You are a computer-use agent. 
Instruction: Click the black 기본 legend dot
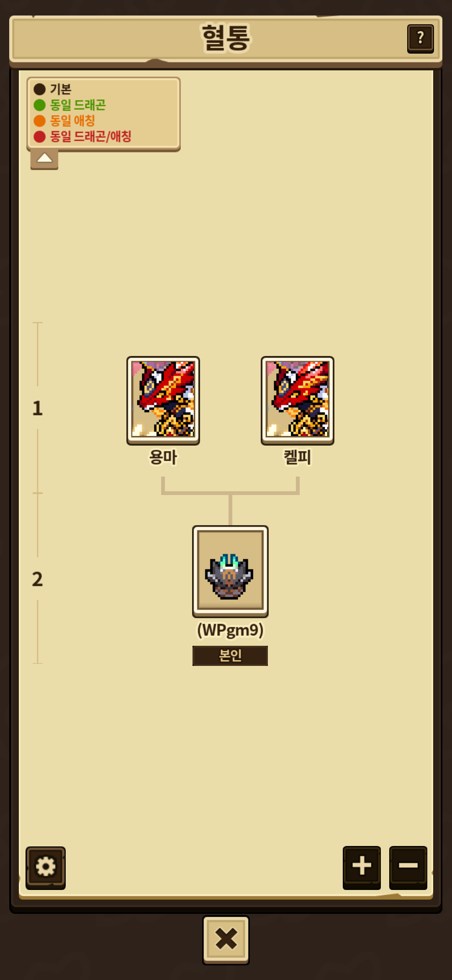point(39,89)
